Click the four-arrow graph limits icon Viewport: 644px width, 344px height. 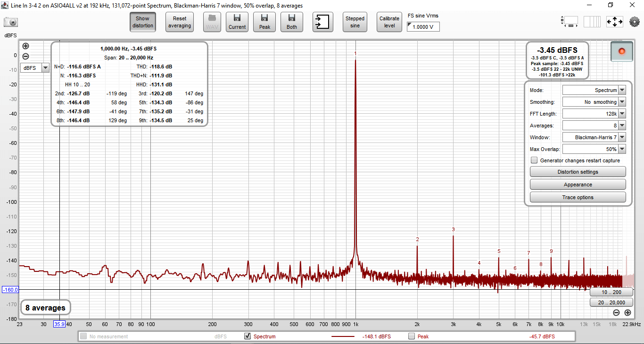click(615, 22)
